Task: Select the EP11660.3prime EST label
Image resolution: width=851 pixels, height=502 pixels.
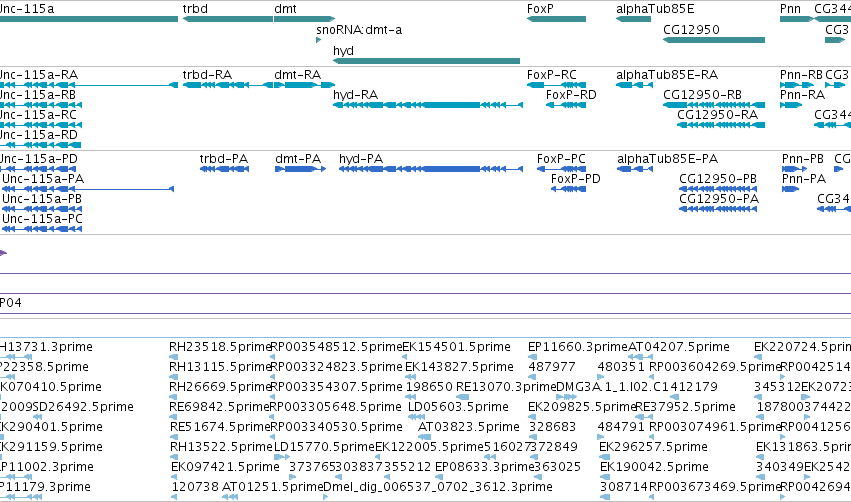Action: tap(577, 347)
